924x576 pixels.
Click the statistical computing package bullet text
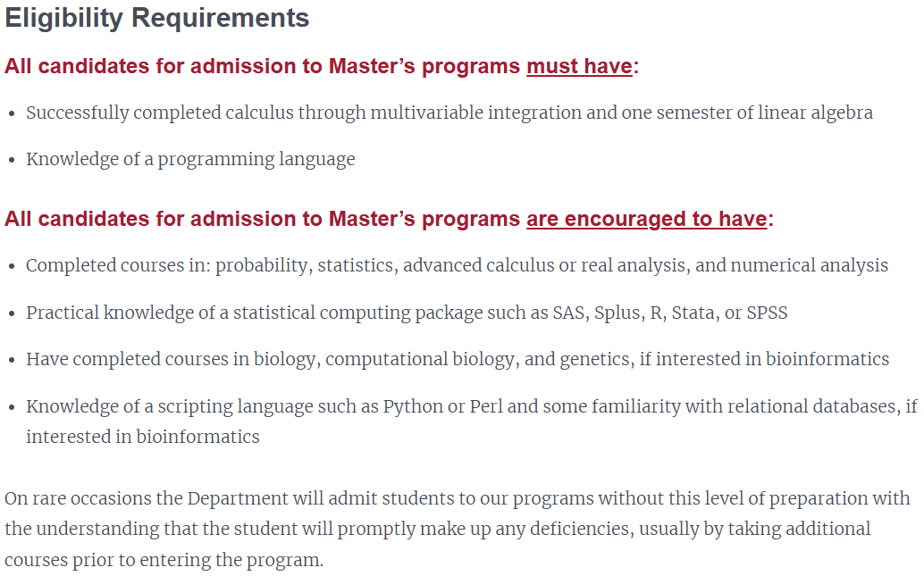click(x=407, y=313)
